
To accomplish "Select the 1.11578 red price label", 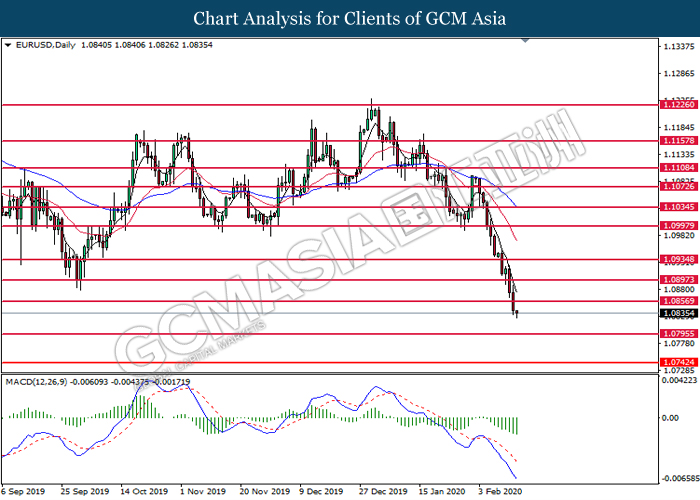I will [x=679, y=141].
